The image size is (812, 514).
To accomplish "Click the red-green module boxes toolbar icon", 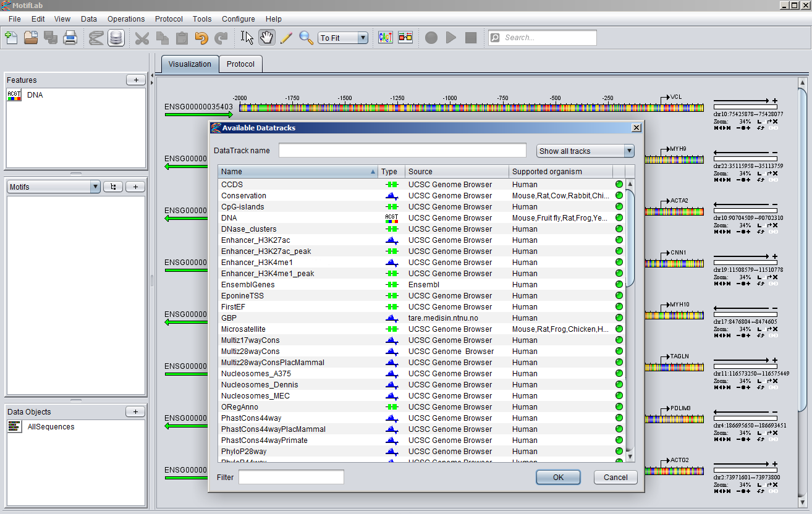I will click(x=405, y=38).
